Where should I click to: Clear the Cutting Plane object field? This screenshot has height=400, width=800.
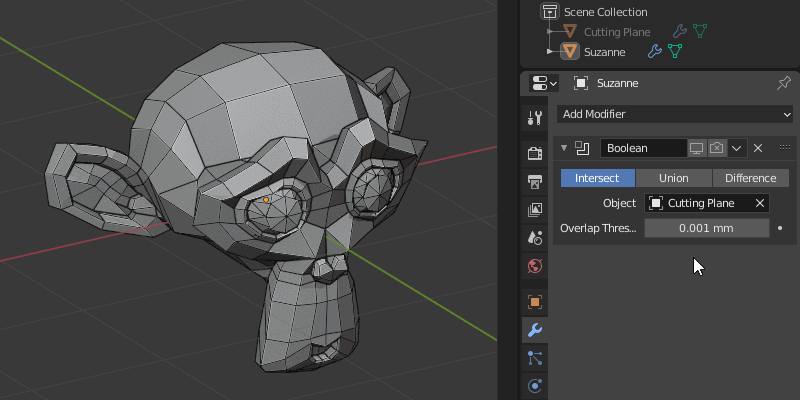(760, 203)
